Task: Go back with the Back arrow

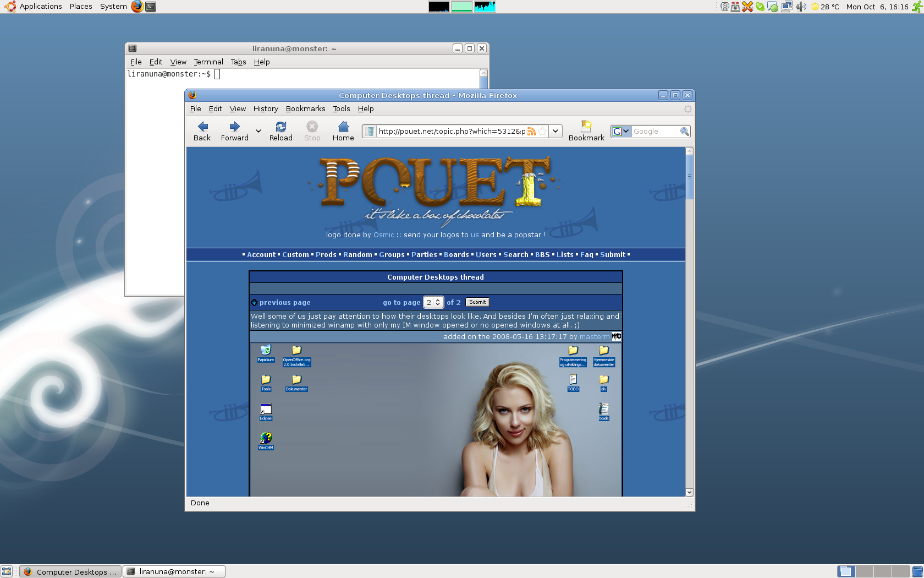Action: coord(202,131)
